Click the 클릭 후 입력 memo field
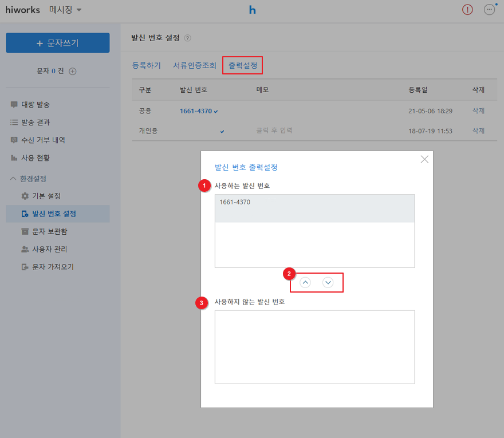504x438 pixels. (274, 131)
